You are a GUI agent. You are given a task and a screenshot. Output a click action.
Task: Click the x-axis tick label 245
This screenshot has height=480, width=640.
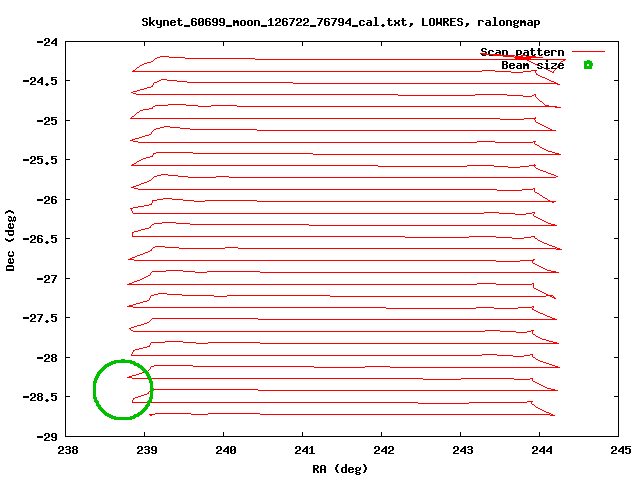click(x=620, y=450)
